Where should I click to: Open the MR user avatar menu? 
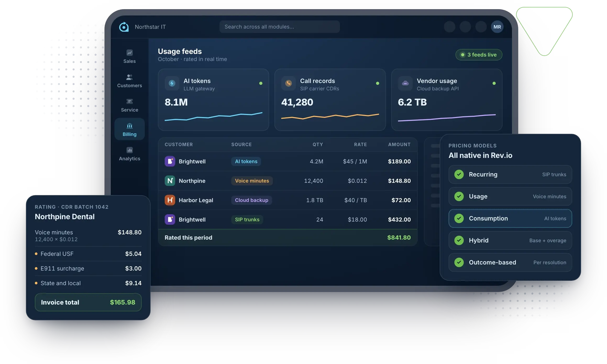click(497, 27)
